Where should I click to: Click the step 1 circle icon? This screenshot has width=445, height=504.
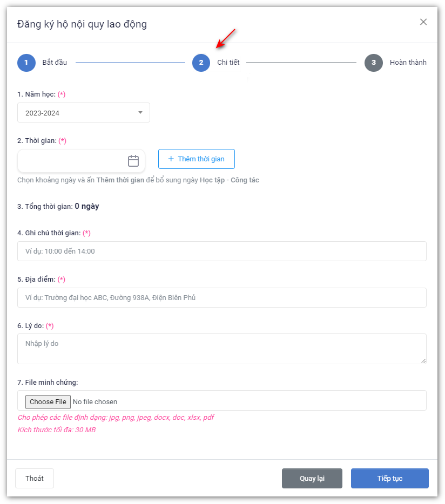coord(26,63)
